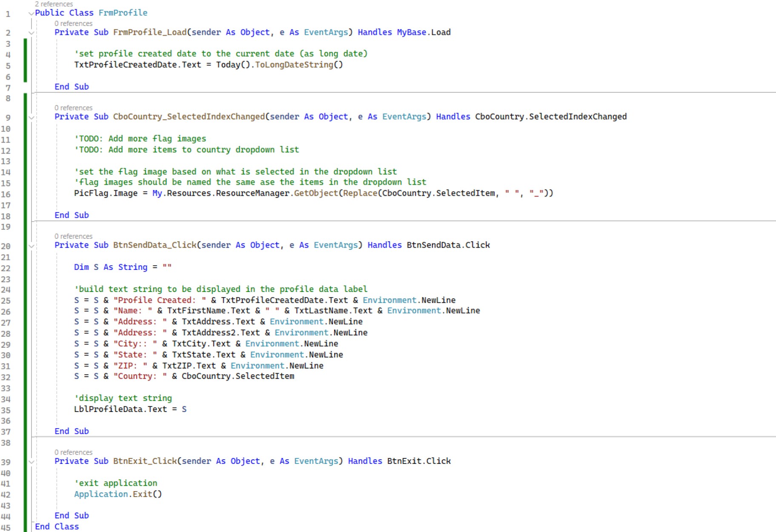The image size is (776, 532).
Task: Click line number 16 in the gutter
Action: [6, 194]
